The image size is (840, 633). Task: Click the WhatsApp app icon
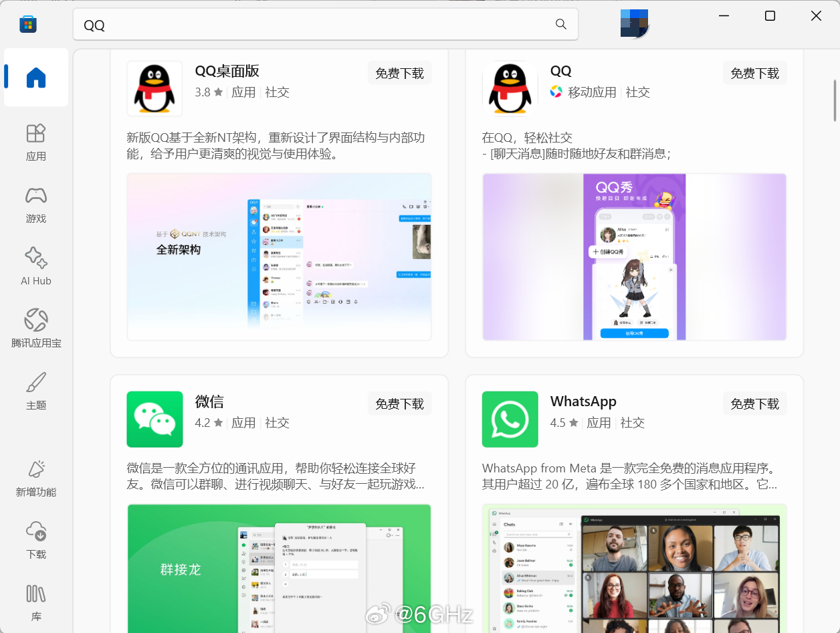pos(510,419)
